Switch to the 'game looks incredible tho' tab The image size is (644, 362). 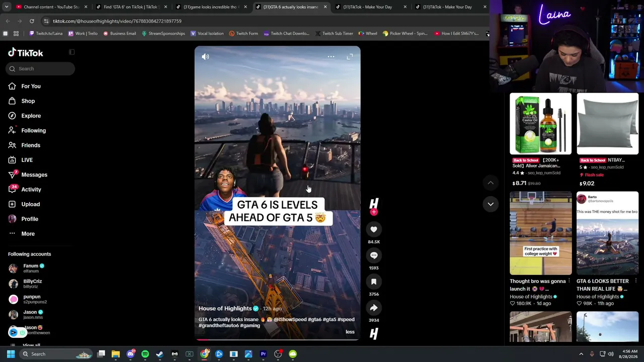[x=210, y=7]
